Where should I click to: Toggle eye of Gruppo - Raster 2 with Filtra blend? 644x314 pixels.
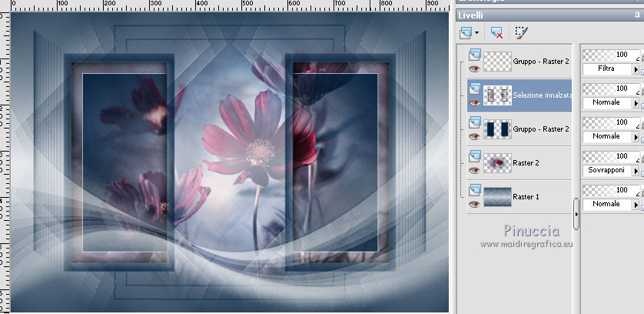tap(474, 68)
